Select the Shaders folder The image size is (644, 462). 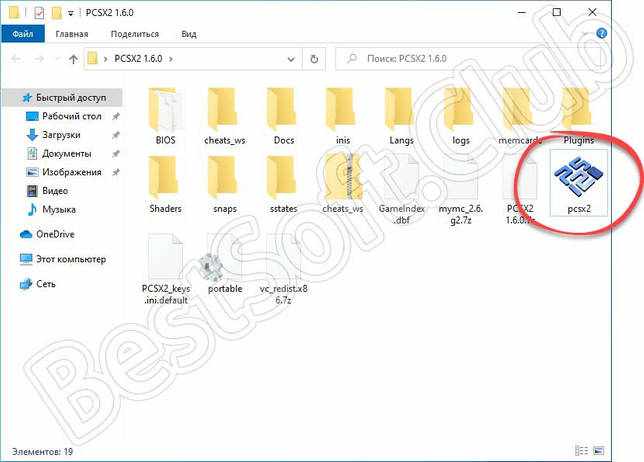click(165, 185)
